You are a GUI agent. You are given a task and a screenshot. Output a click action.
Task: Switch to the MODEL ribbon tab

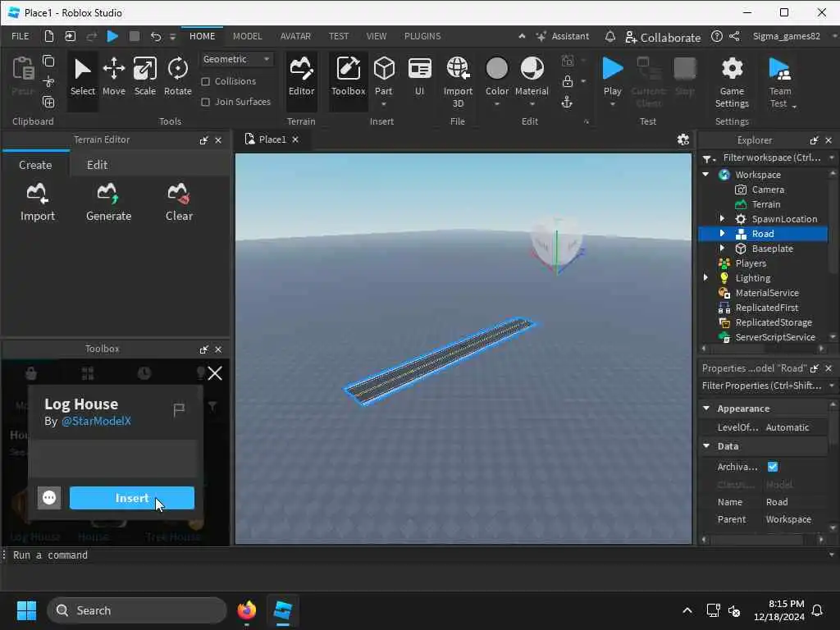pos(247,36)
